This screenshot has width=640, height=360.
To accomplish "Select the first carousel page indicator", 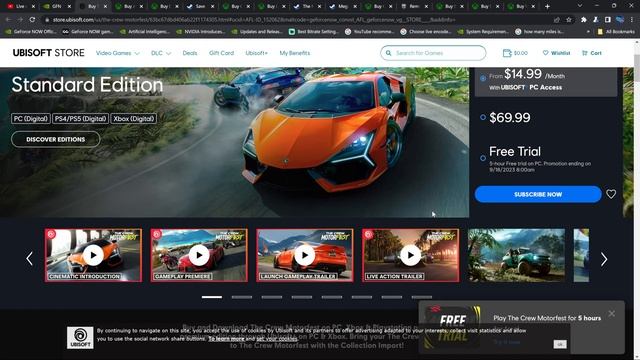I will 212,297.
